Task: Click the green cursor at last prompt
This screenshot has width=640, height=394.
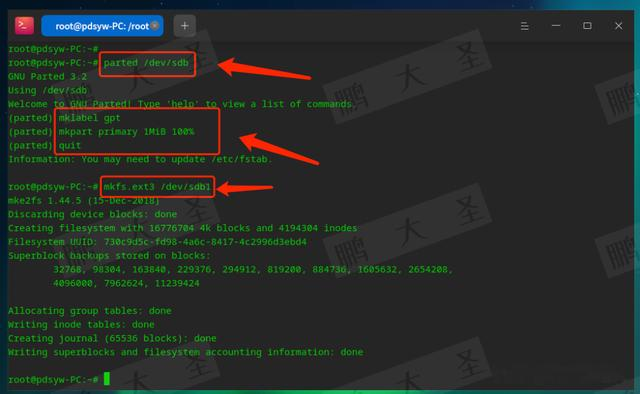Action: coord(107,379)
